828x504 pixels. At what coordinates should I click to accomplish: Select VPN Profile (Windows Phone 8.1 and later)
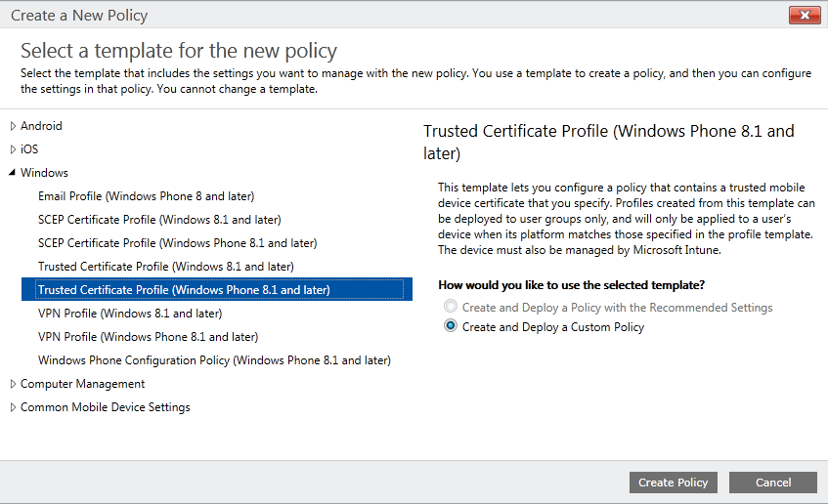(148, 337)
